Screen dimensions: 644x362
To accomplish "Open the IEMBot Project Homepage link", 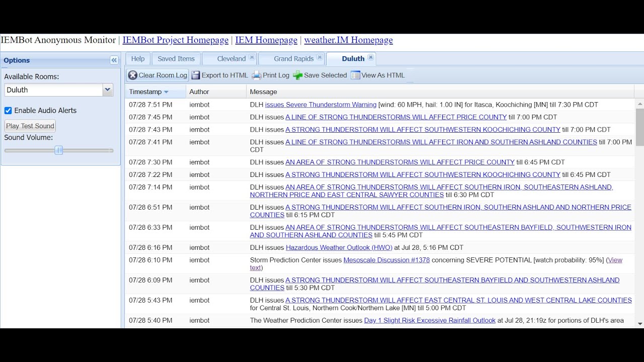I will [176, 40].
